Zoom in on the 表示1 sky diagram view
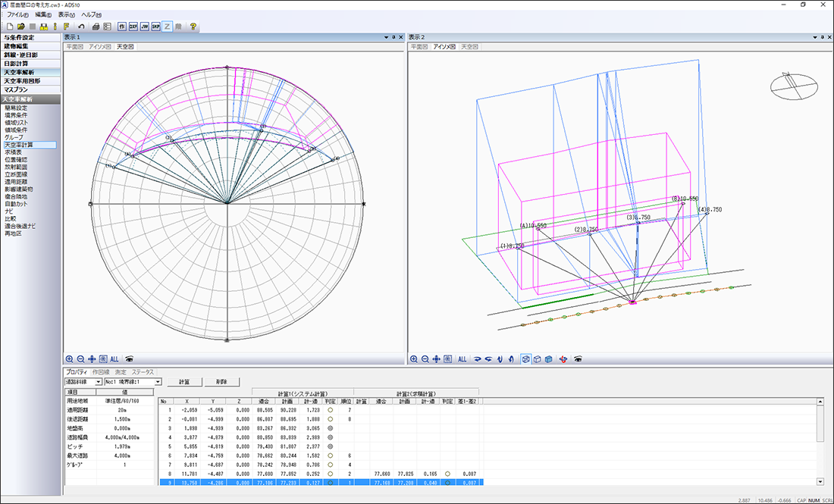 pos(70,359)
